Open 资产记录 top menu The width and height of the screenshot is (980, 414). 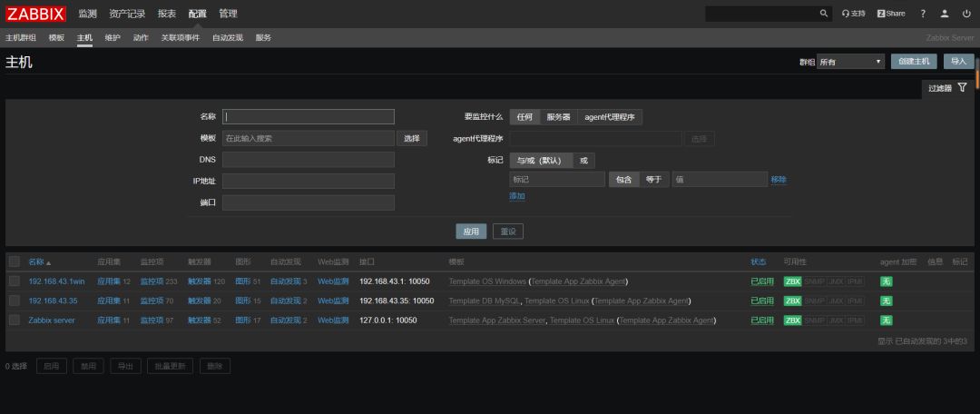127,14
